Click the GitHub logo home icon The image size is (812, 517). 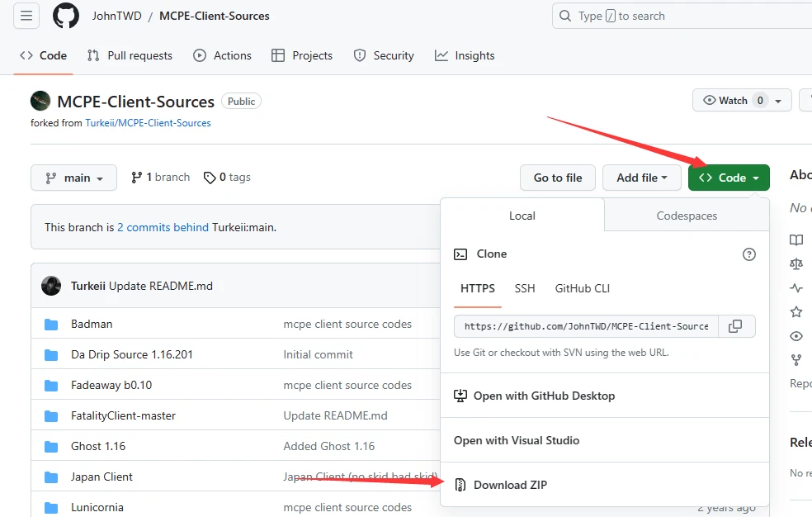[65, 16]
